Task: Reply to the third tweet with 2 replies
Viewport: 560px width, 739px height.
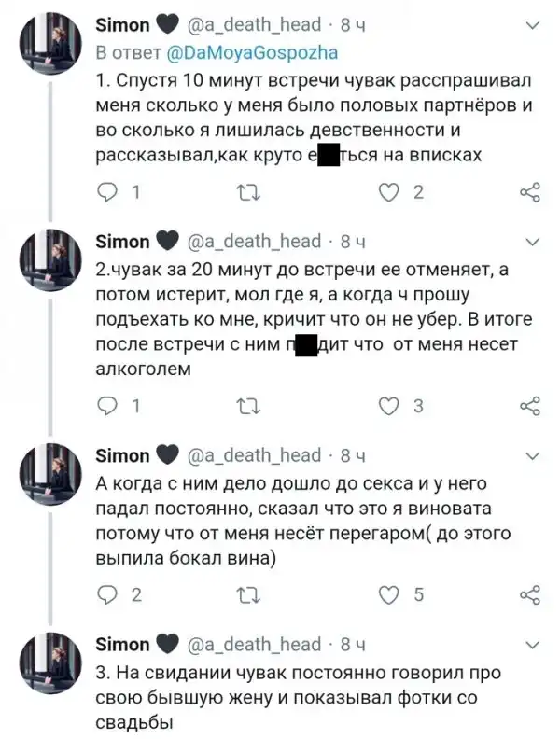Action: [108, 595]
